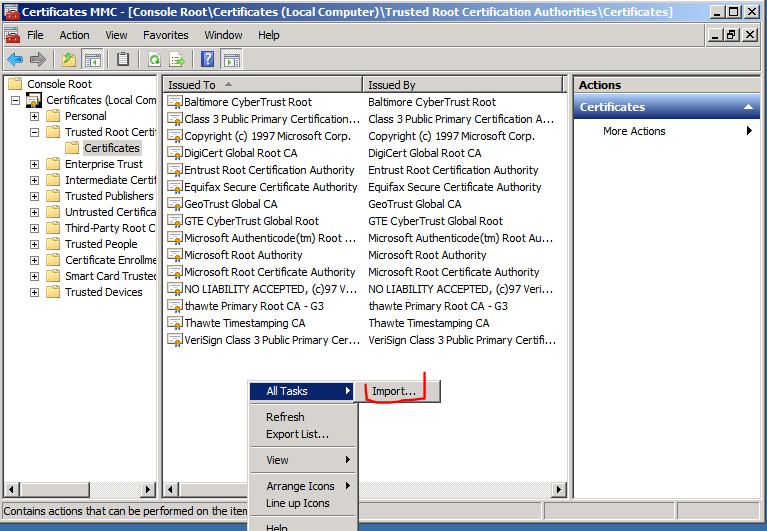
Task: Open the Favorites menu
Action: 165,35
